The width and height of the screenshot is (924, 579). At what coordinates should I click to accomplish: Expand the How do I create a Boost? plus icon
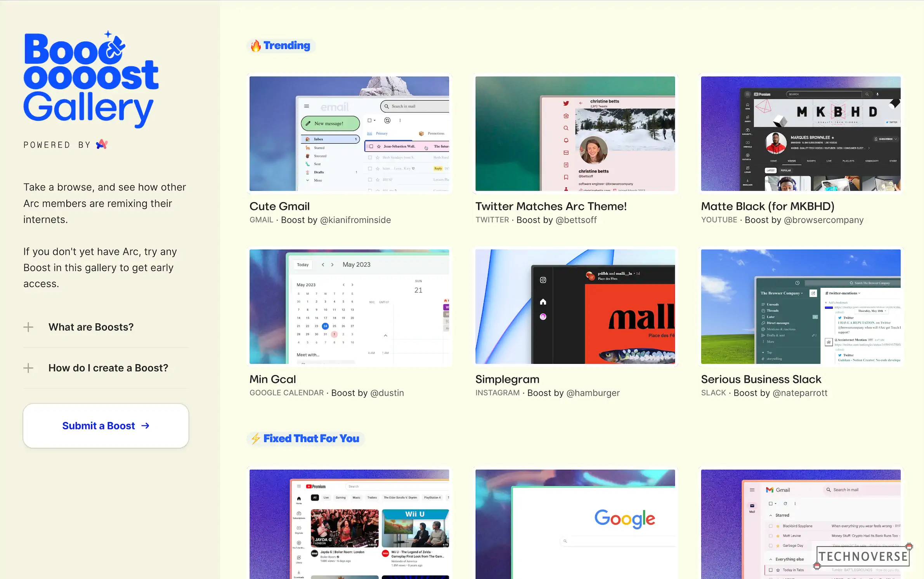(x=28, y=368)
